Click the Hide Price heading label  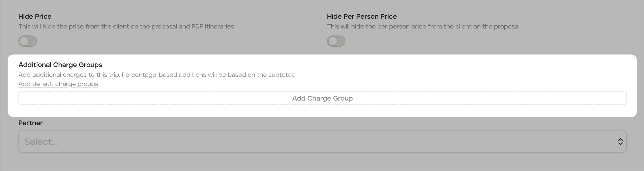[x=35, y=16]
